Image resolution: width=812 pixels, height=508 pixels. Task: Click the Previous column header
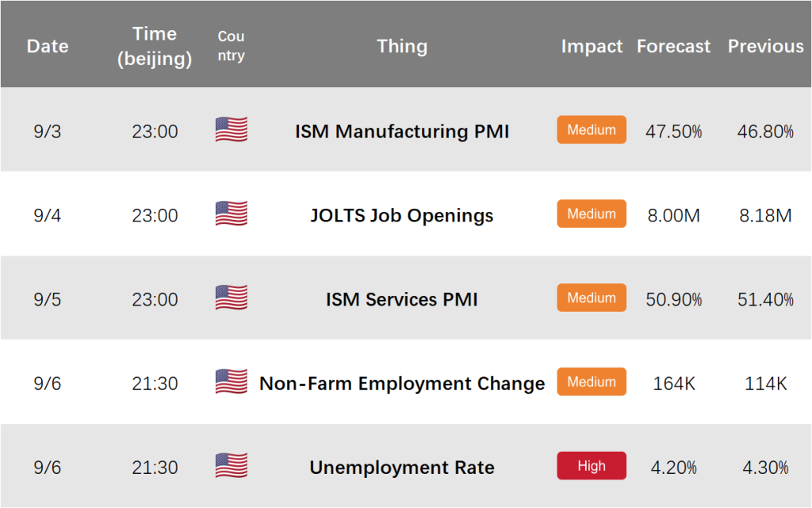click(765, 46)
